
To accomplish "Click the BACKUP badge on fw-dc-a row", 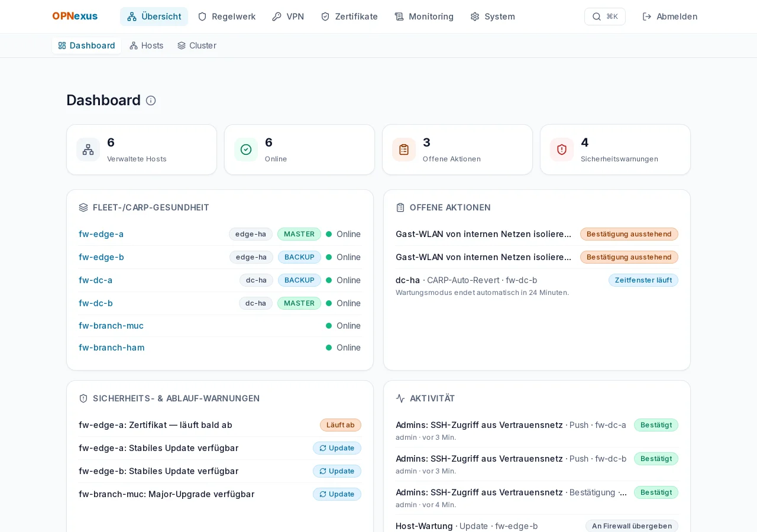I will pyautogui.click(x=299, y=280).
